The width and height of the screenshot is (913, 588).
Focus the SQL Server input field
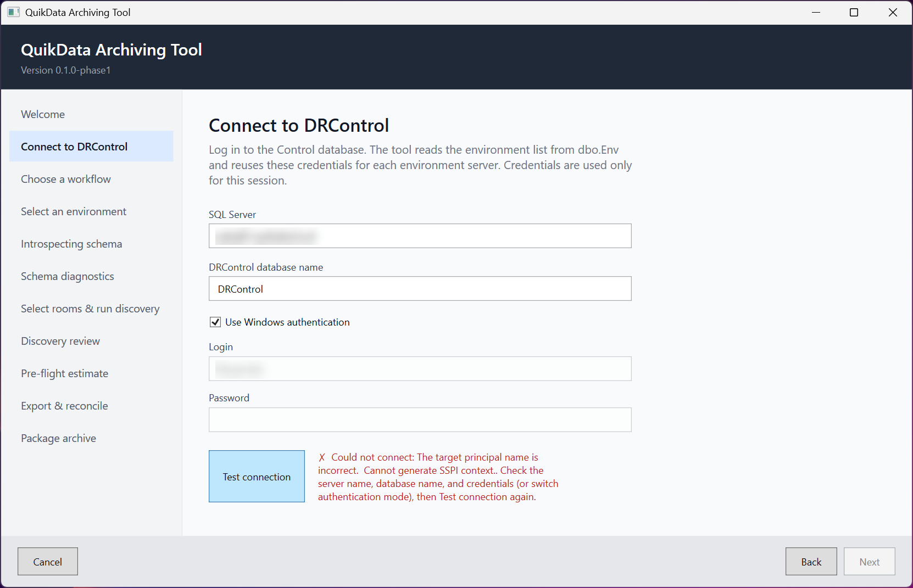pos(420,236)
